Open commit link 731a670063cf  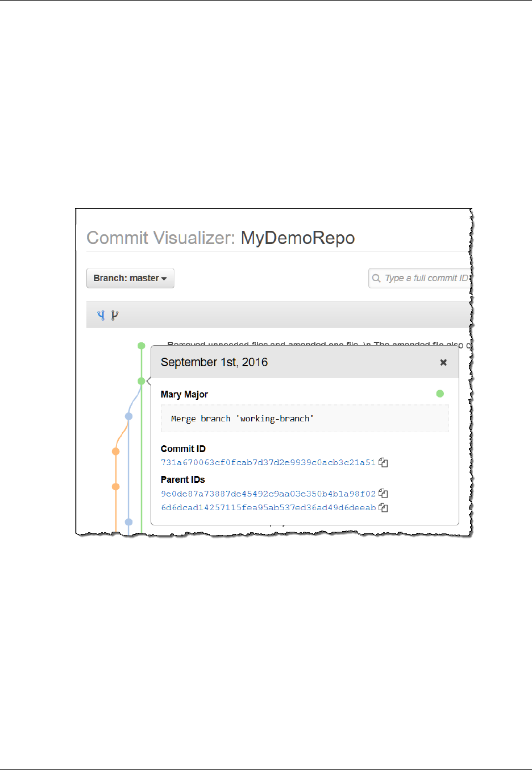268,463
